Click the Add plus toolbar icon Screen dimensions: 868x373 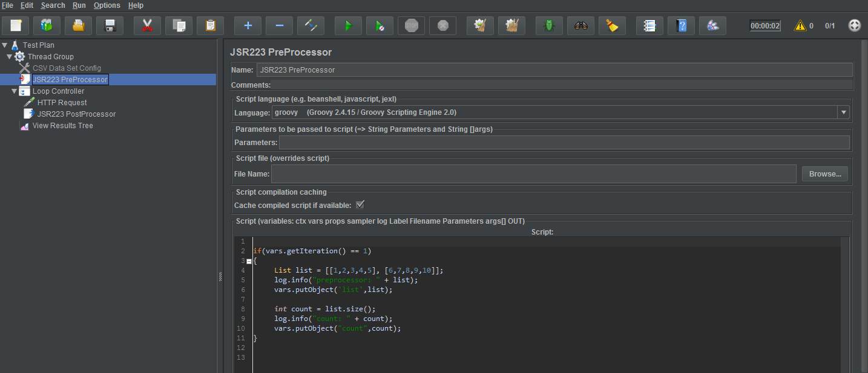pos(248,25)
